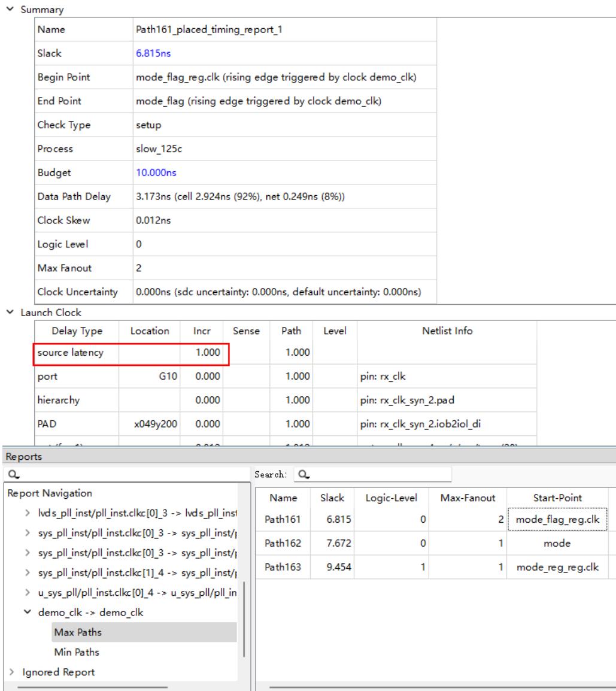The width and height of the screenshot is (616, 691).
Task: Focus the path table Search input field
Action: click(373, 474)
